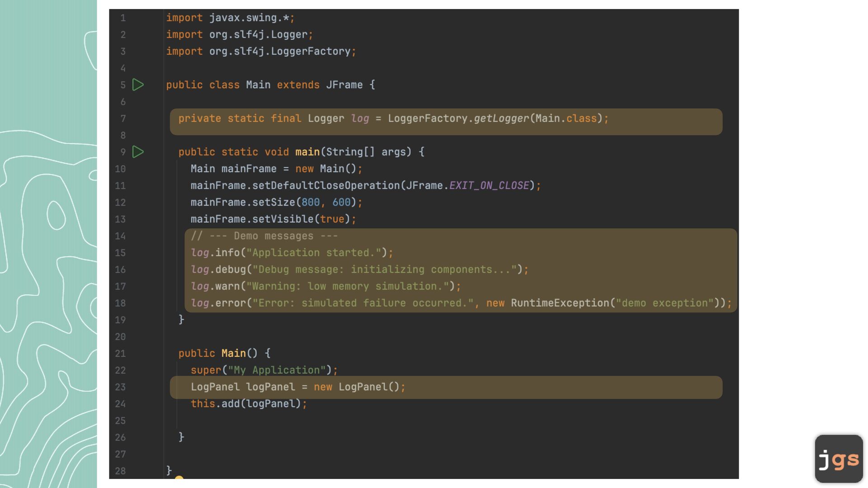Click 'getLogger' method call on line 7
The height and width of the screenshot is (488, 868).
click(501, 118)
